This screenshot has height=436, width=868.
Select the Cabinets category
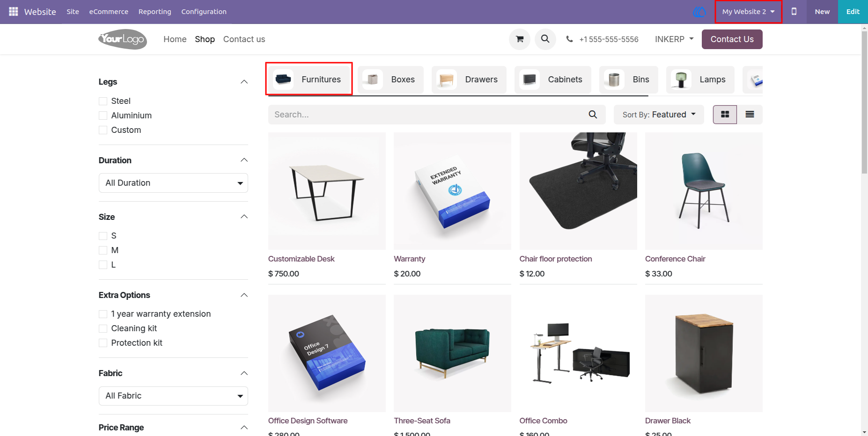click(553, 80)
